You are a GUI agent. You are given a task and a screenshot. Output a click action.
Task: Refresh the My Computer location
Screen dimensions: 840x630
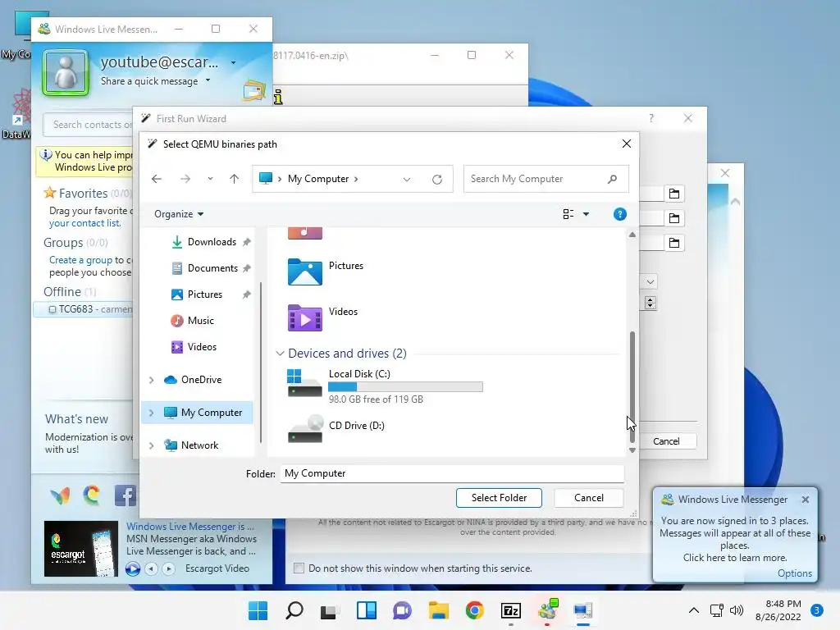click(x=437, y=180)
